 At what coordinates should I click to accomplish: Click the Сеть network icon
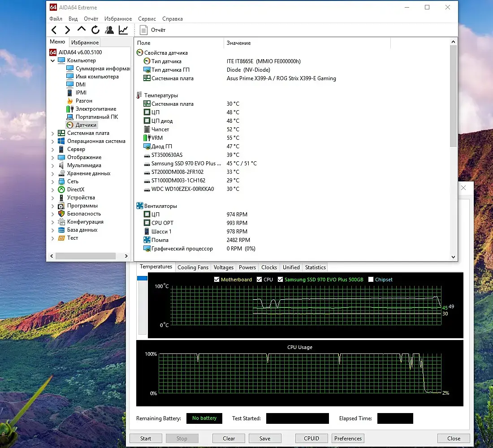pyautogui.click(x=61, y=181)
